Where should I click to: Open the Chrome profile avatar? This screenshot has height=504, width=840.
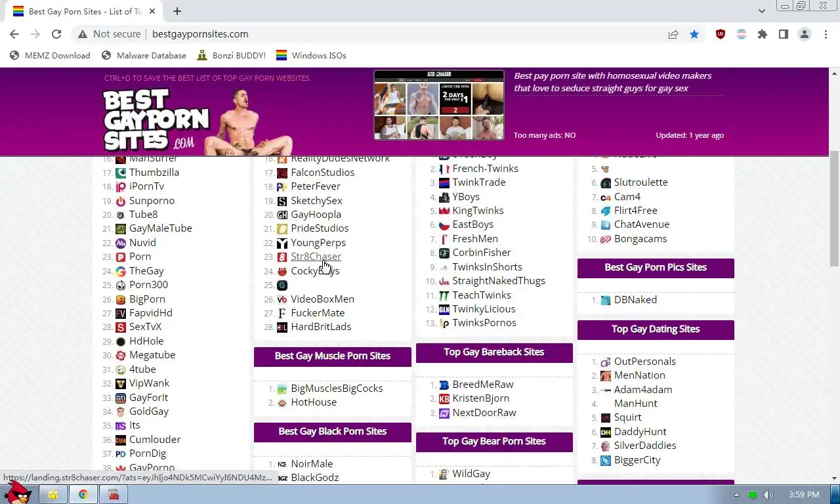tap(805, 34)
